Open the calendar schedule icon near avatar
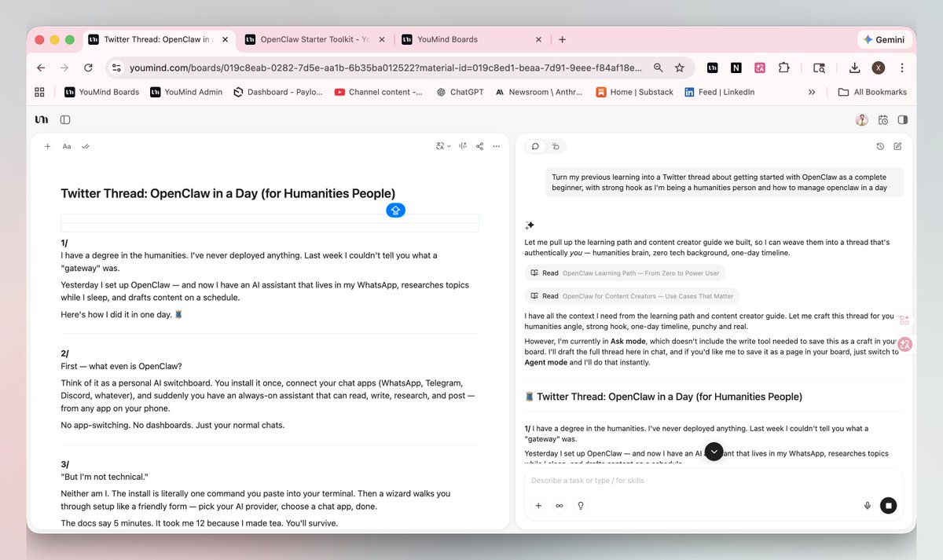Screen dimensions: 943x560 click(883, 120)
